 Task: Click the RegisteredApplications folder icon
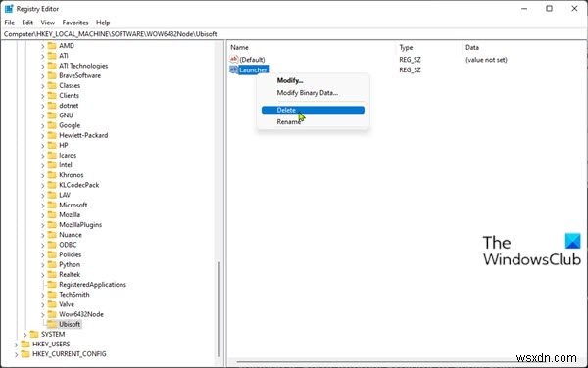point(52,284)
